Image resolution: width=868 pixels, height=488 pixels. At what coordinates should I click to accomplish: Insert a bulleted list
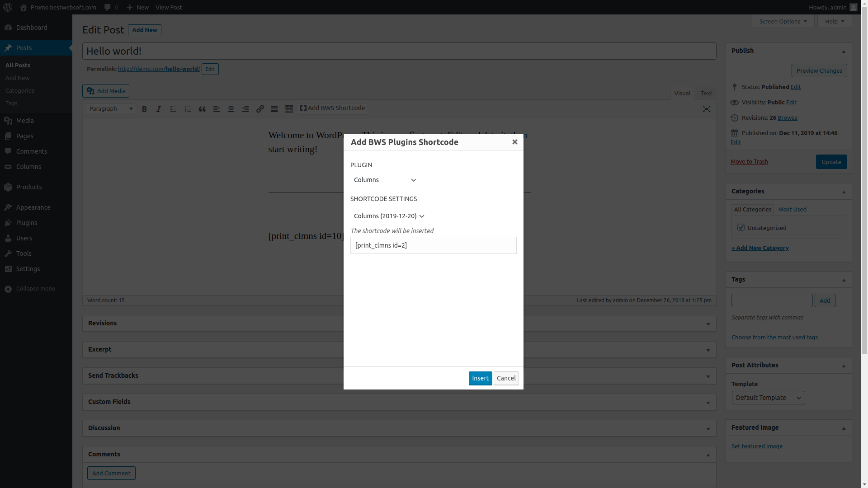[173, 109]
